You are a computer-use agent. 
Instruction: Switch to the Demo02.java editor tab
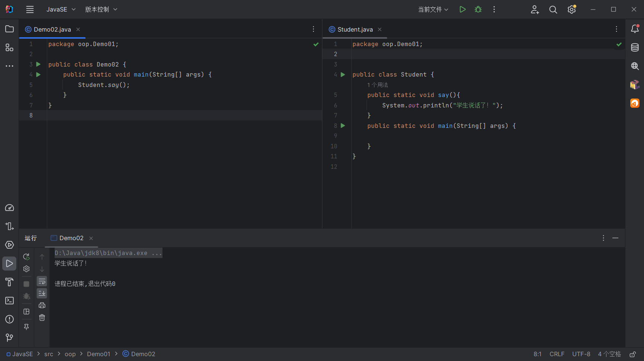point(52,29)
